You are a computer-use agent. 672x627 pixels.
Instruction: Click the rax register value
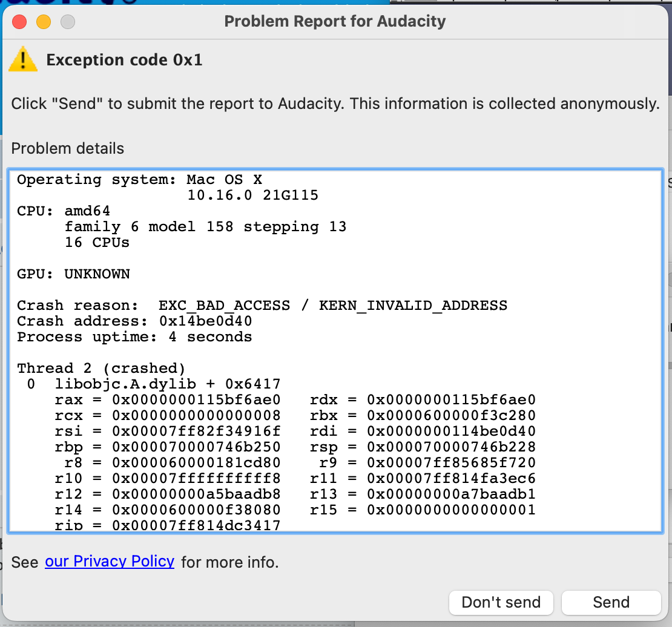196,400
